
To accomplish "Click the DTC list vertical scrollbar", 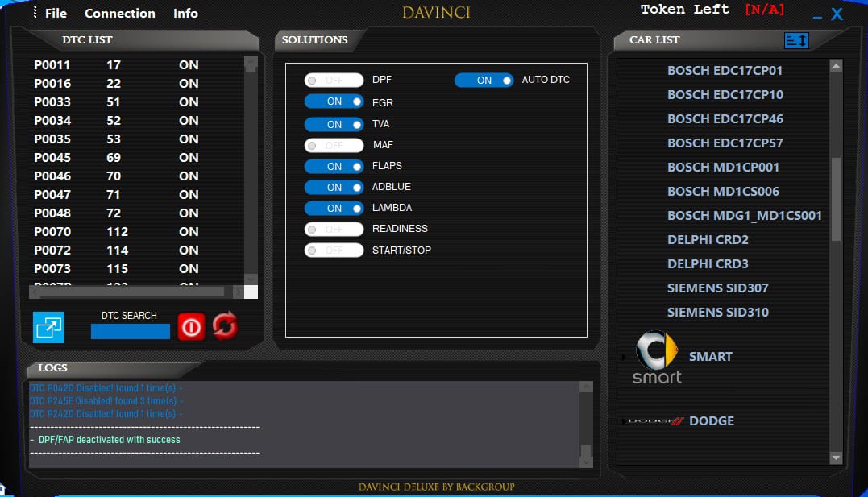I will click(251, 170).
